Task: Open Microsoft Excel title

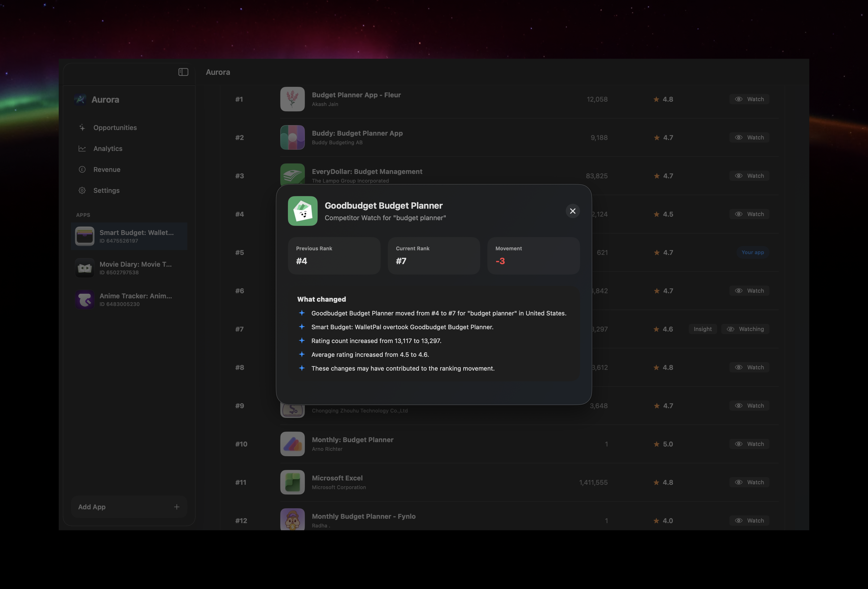Action: pyautogui.click(x=337, y=478)
